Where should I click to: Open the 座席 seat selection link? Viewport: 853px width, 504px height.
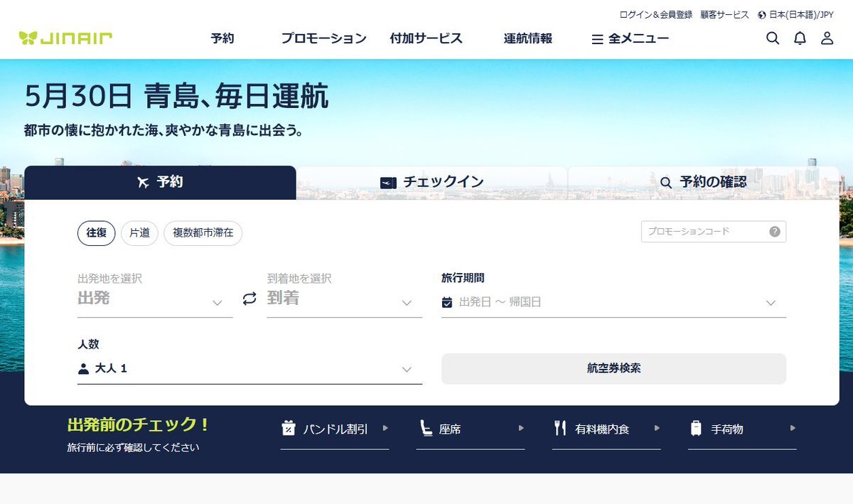pyautogui.click(x=471, y=429)
